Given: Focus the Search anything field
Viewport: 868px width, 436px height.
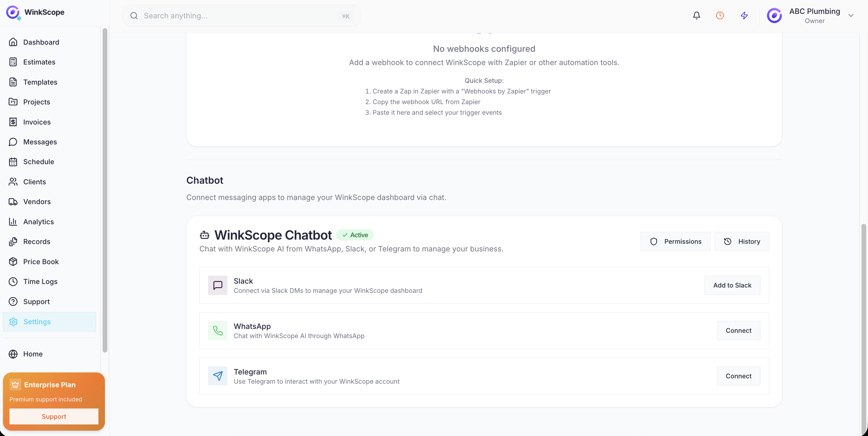Looking at the screenshot, I should point(241,15).
